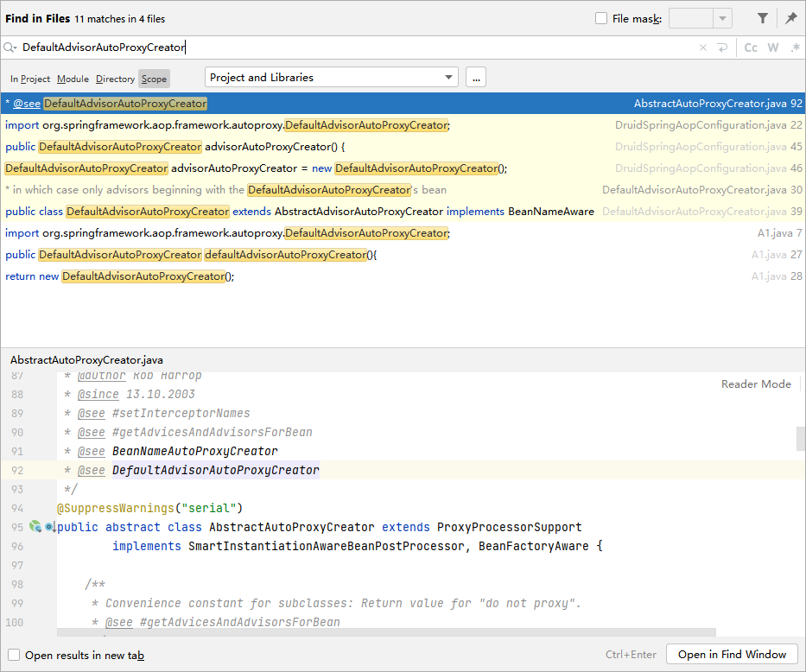Click line number 94 in gutter
806x672 pixels.
17,508
